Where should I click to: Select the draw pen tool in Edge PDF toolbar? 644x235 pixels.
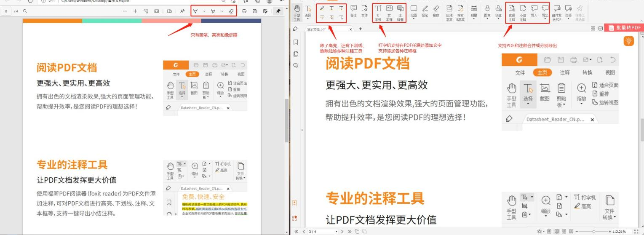(195, 11)
